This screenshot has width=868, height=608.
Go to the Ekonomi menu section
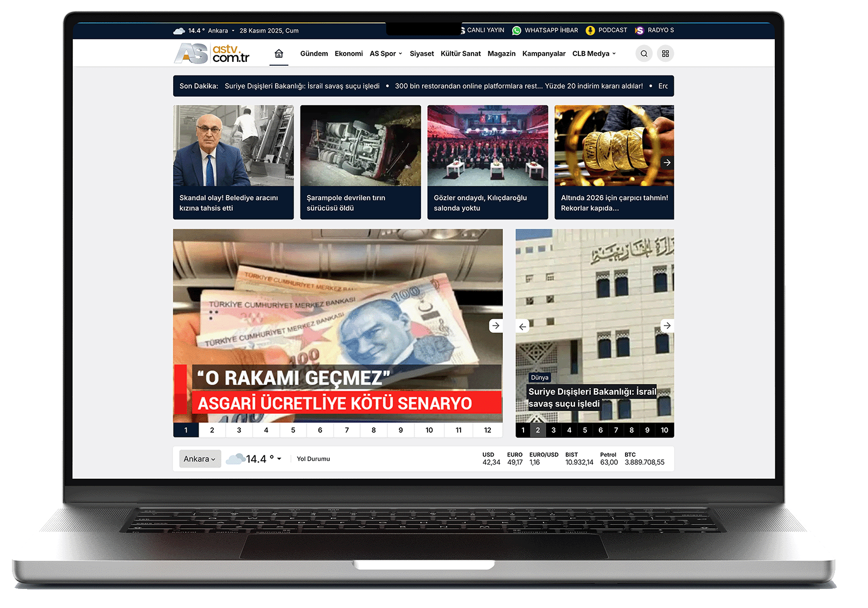click(x=349, y=54)
